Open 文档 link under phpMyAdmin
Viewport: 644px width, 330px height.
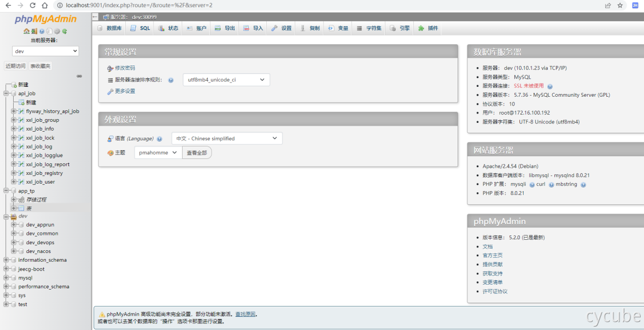tap(488, 246)
